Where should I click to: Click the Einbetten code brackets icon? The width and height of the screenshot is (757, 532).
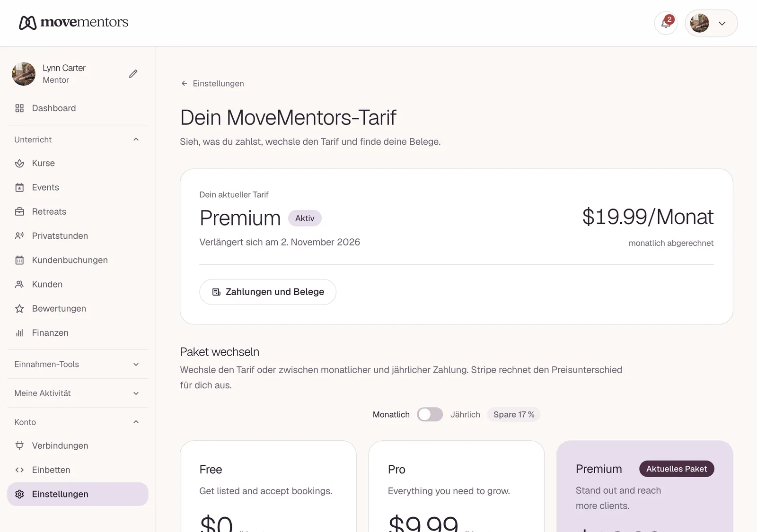coord(19,470)
